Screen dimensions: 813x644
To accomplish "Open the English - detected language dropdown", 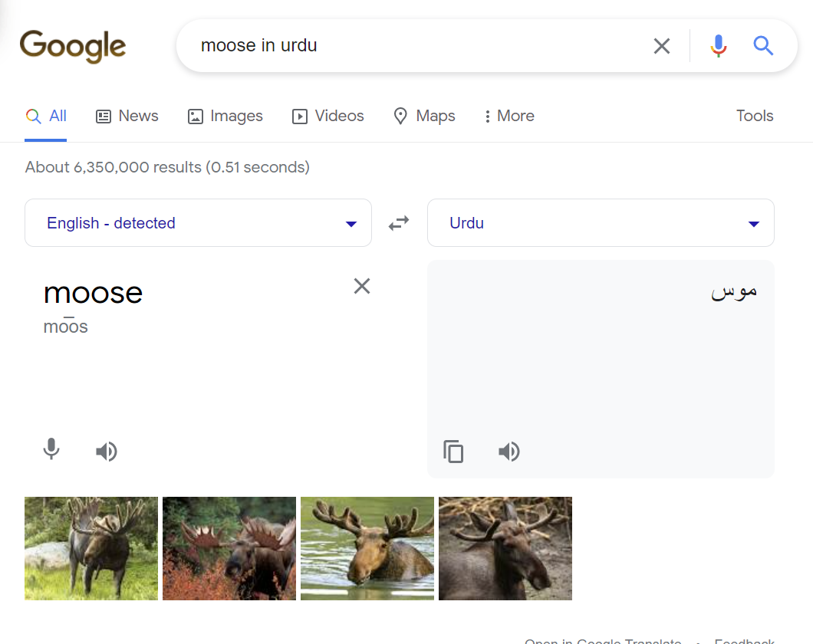I will 198,223.
